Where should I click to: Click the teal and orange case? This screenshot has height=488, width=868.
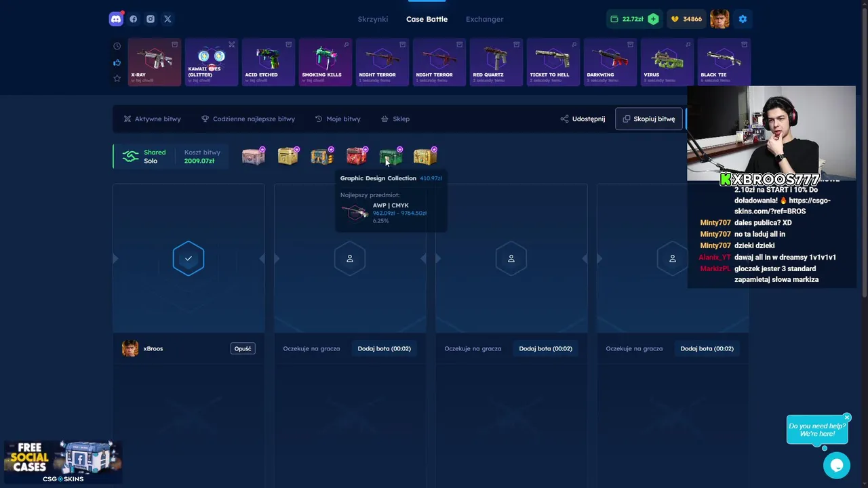(x=321, y=157)
